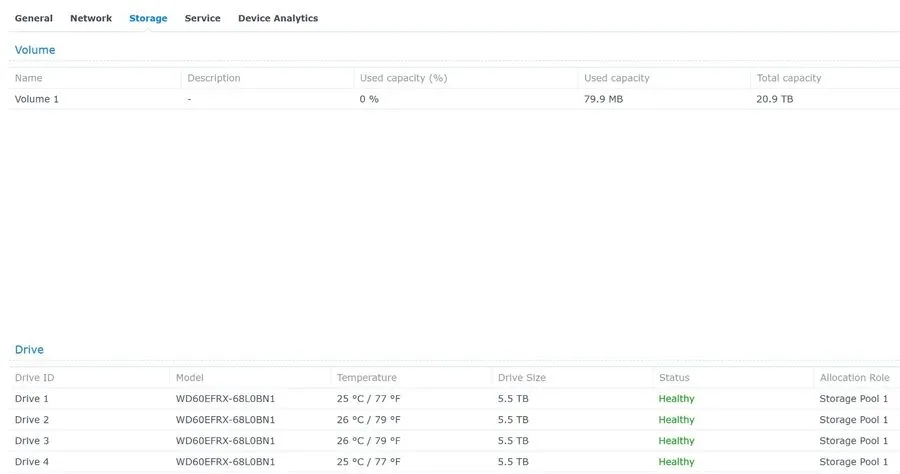The image size is (900, 474).
Task: Select the Drive 1 row label
Action: coord(32,399)
